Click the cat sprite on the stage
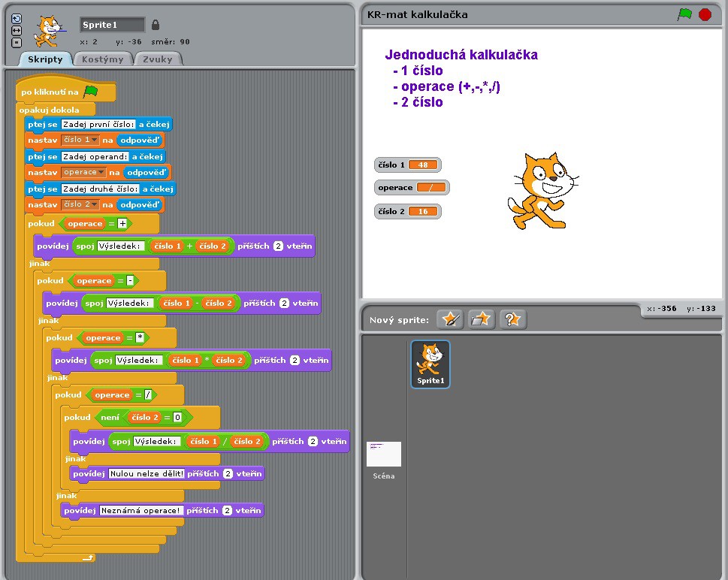Viewport: 728px width, 580px height. tap(542, 190)
